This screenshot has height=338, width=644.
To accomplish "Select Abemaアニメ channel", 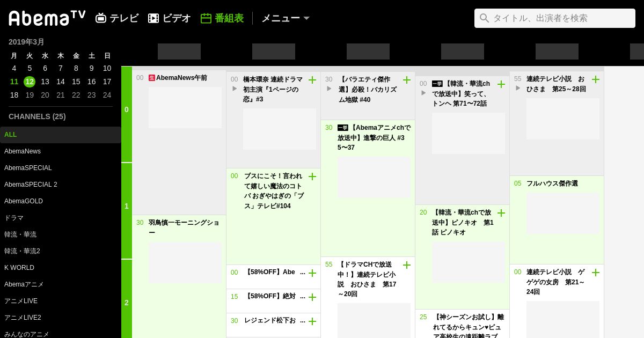I will (61, 284).
